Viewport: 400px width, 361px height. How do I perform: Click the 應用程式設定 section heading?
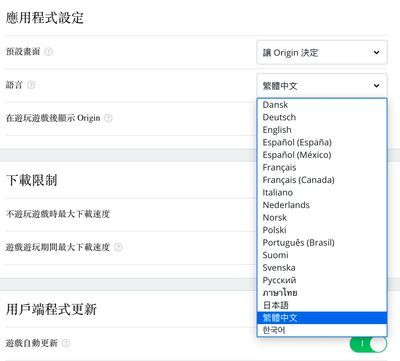45,18
